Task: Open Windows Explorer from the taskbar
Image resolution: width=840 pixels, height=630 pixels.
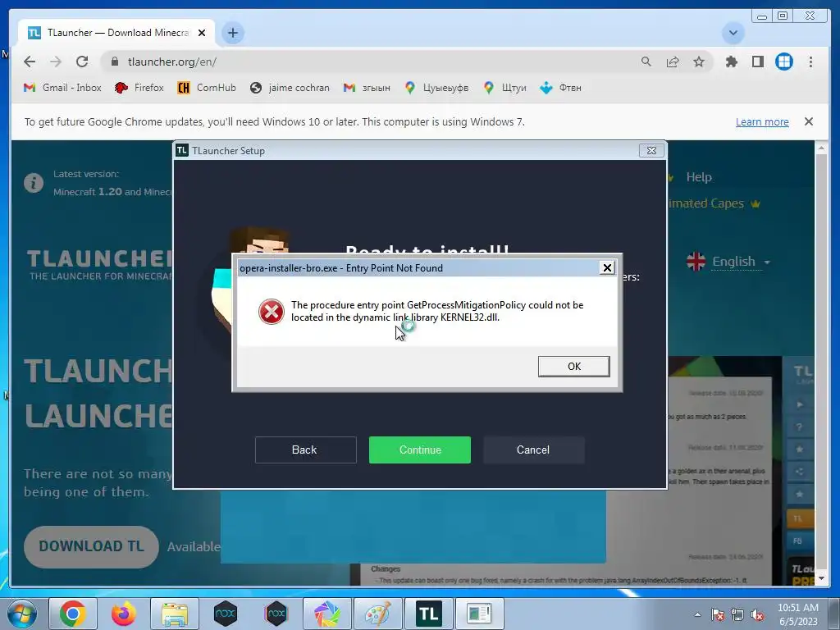Action: click(175, 614)
